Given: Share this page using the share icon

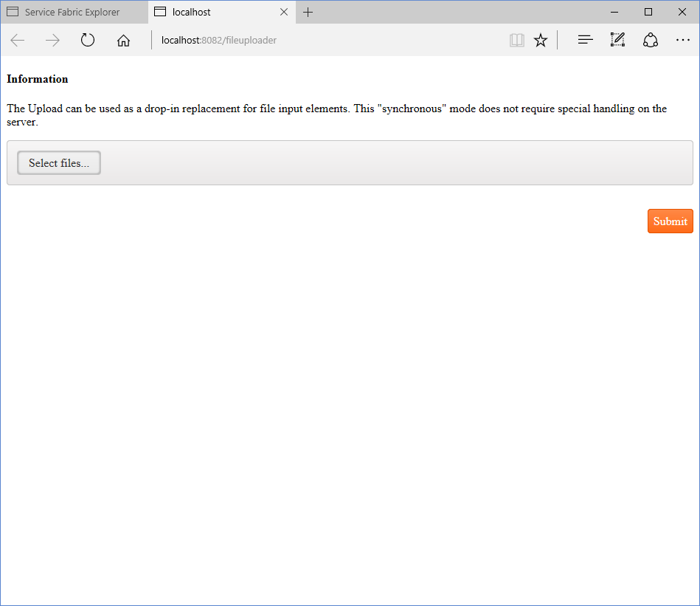Looking at the screenshot, I should 650,41.
